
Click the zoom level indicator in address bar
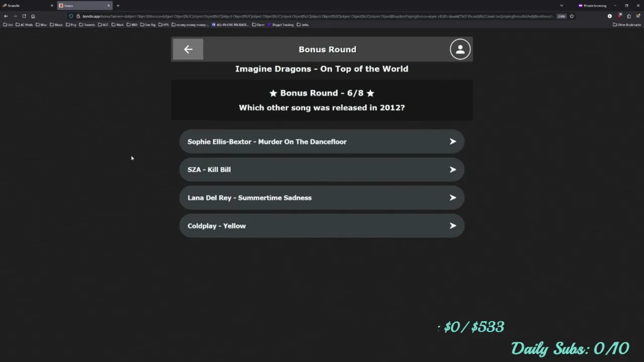click(561, 16)
